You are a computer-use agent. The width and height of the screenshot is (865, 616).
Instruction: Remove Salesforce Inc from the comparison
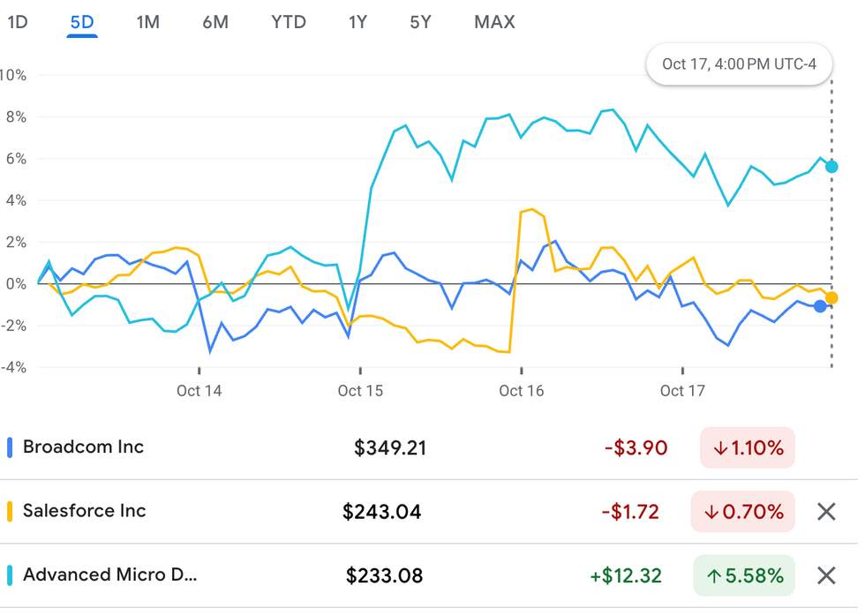click(825, 512)
